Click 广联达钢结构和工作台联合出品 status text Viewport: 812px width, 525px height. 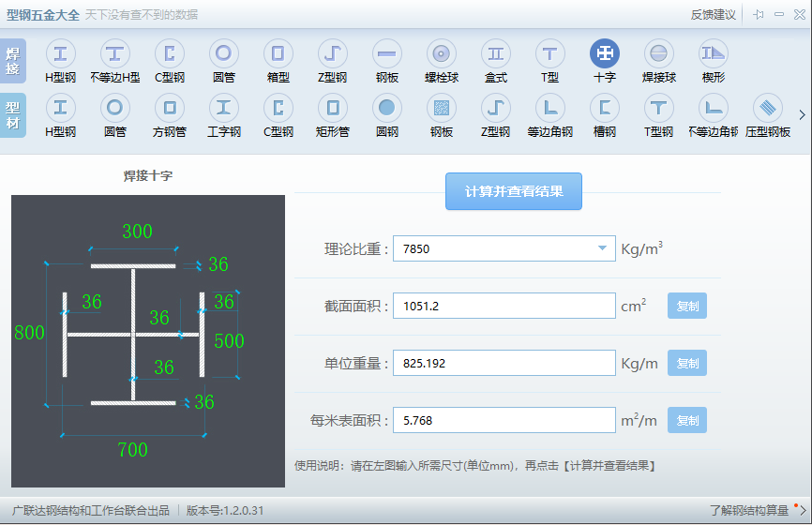(x=91, y=511)
